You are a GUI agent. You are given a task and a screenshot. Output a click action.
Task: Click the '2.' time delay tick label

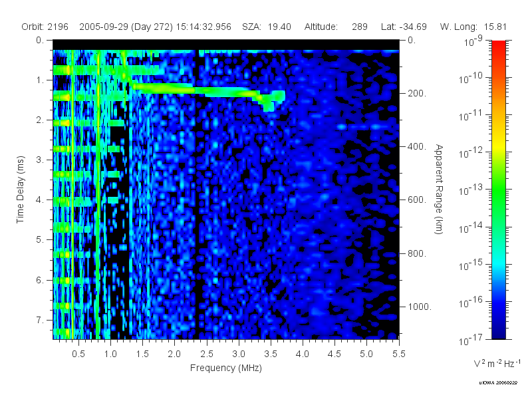coord(40,120)
